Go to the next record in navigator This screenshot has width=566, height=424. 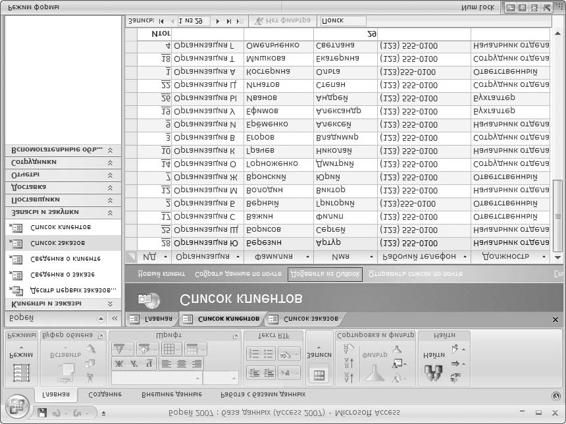click(217, 21)
